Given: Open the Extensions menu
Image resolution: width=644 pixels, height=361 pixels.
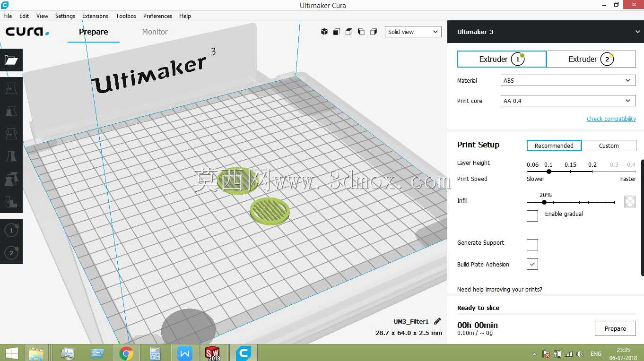Looking at the screenshot, I should pos(96,16).
